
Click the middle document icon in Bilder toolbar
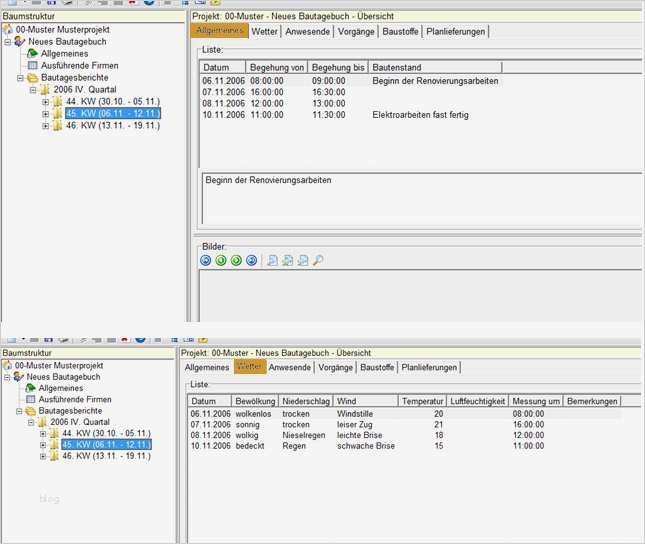(288, 260)
